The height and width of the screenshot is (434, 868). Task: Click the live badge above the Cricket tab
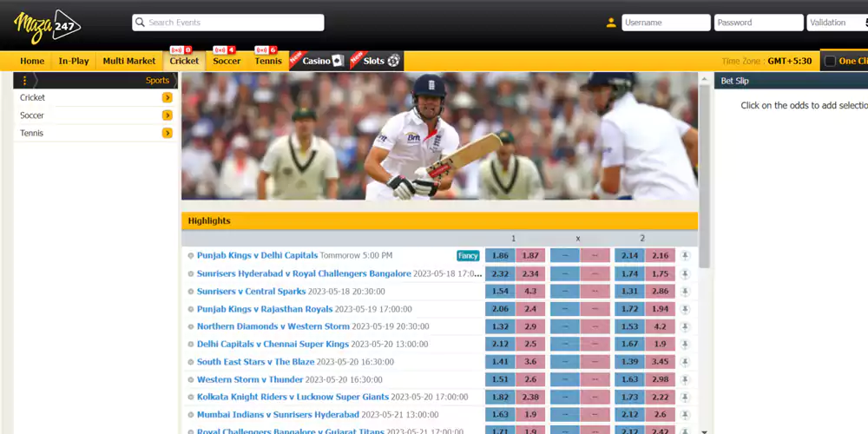(x=181, y=49)
